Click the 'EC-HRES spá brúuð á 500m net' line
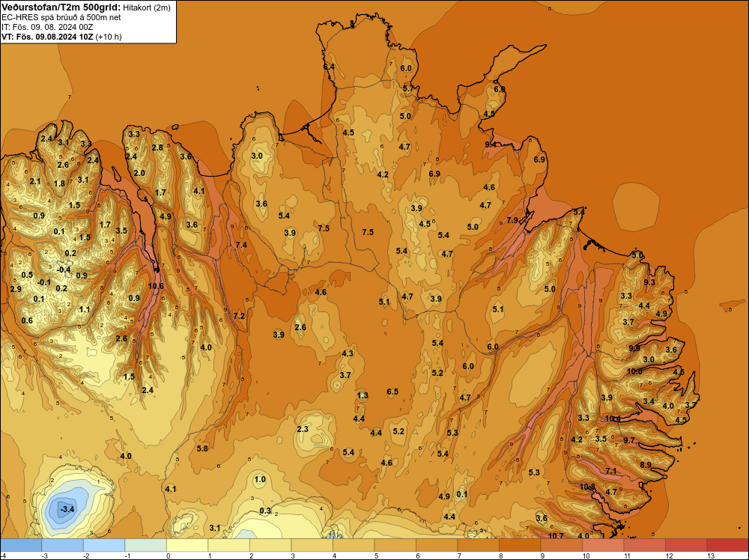The height and width of the screenshot is (560, 749). pos(61,17)
